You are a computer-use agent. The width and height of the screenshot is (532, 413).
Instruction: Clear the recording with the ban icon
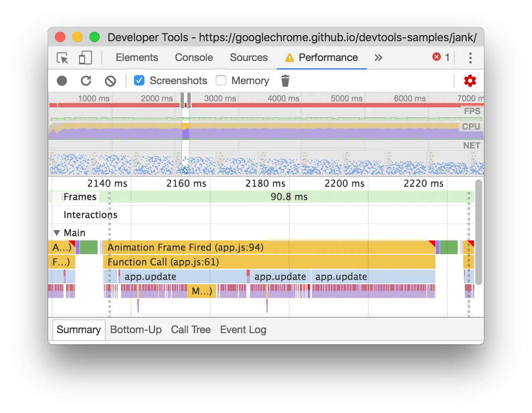click(110, 81)
